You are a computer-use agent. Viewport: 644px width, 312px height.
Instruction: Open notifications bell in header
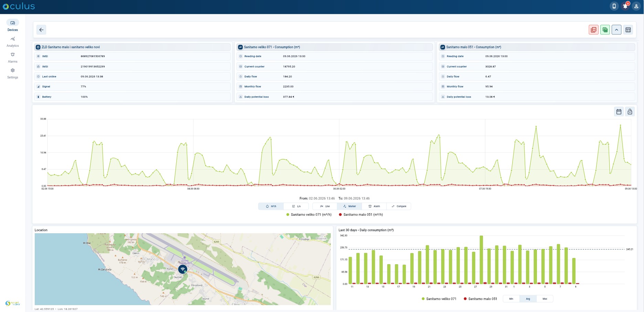[x=625, y=6]
